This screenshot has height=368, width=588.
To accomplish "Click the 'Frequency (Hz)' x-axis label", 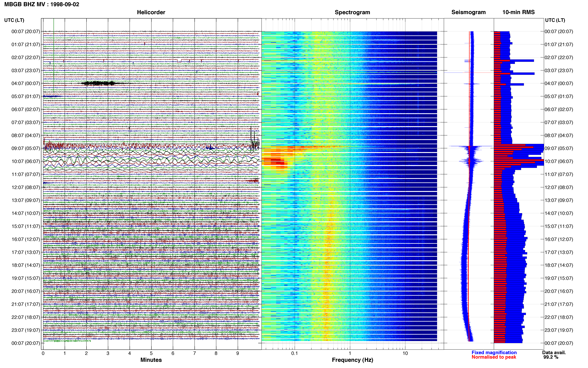I will point(352,360).
